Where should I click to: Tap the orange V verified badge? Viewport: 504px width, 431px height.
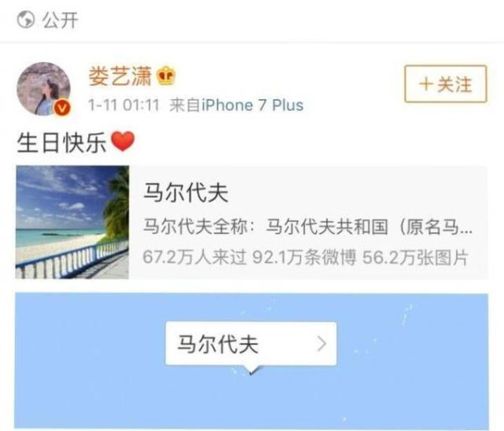62,108
